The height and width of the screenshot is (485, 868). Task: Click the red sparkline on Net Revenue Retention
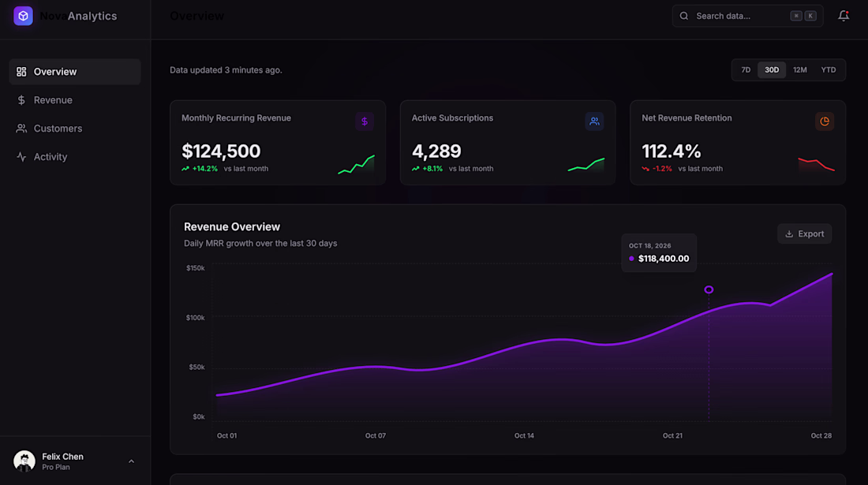pyautogui.click(x=817, y=164)
